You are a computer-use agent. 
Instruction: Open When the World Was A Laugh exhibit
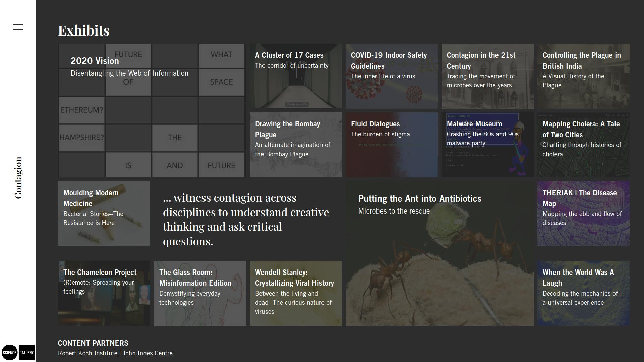pyautogui.click(x=583, y=293)
